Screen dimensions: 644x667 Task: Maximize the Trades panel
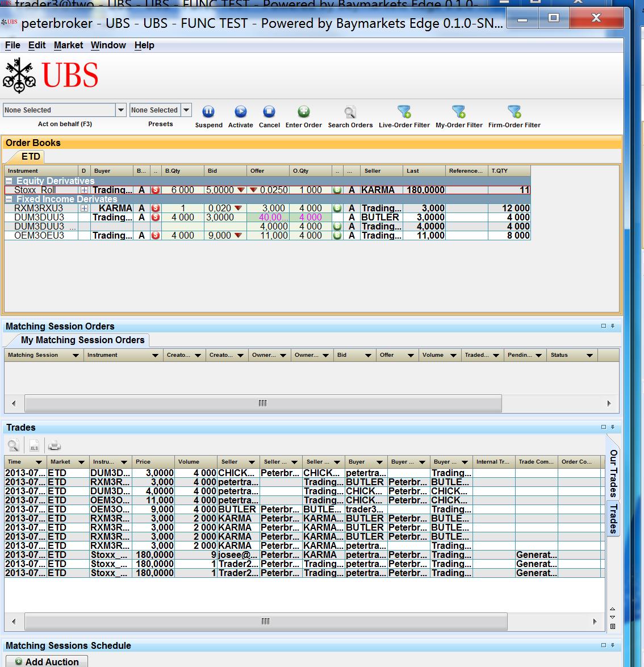[603, 427]
